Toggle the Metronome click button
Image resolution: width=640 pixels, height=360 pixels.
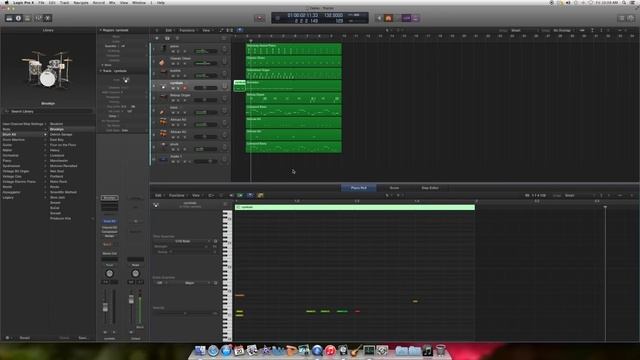coord(416,18)
